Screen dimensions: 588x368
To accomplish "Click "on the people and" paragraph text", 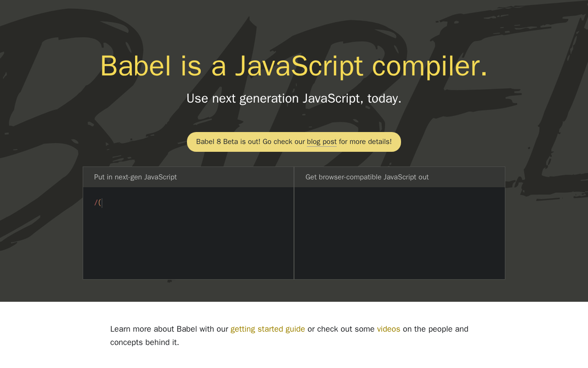I will tap(435, 329).
